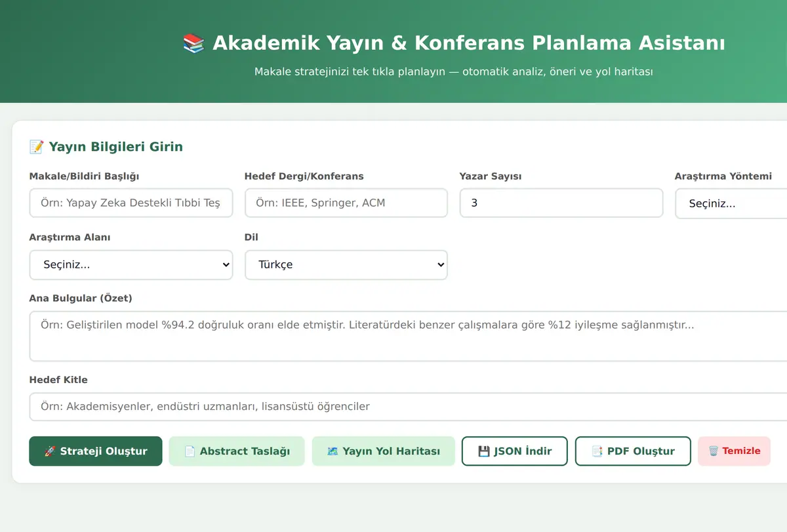
Task: Select the Hedef Dergi/Konferans input
Action: tap(346, 203)
